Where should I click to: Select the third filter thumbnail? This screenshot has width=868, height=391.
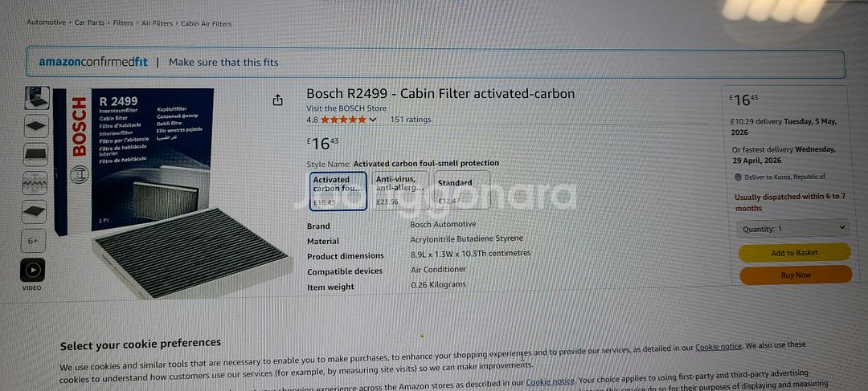click(x=35, y=154)
